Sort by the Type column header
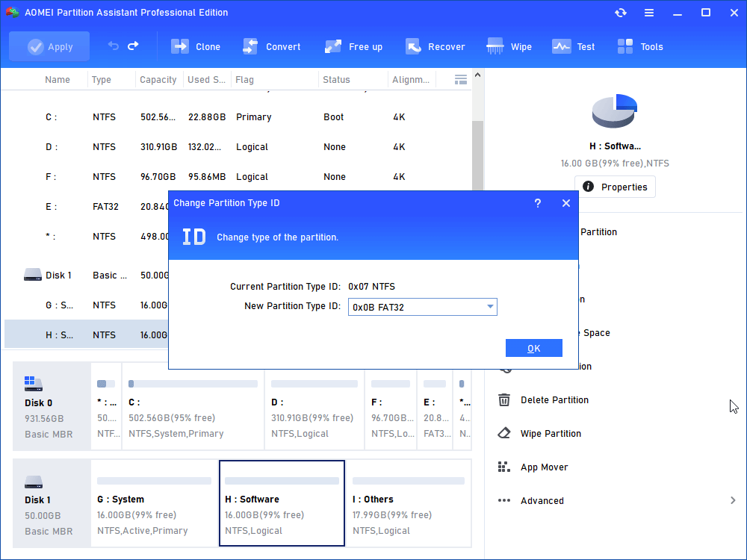 point(102,80)
